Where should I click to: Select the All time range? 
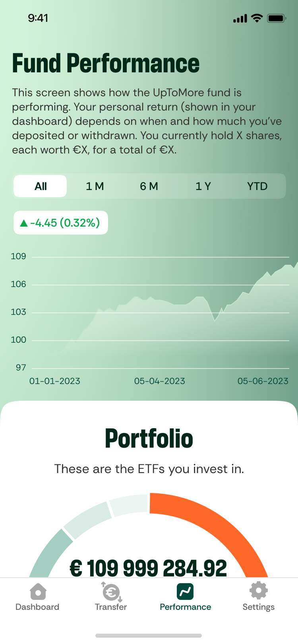(x=41, y=186)
